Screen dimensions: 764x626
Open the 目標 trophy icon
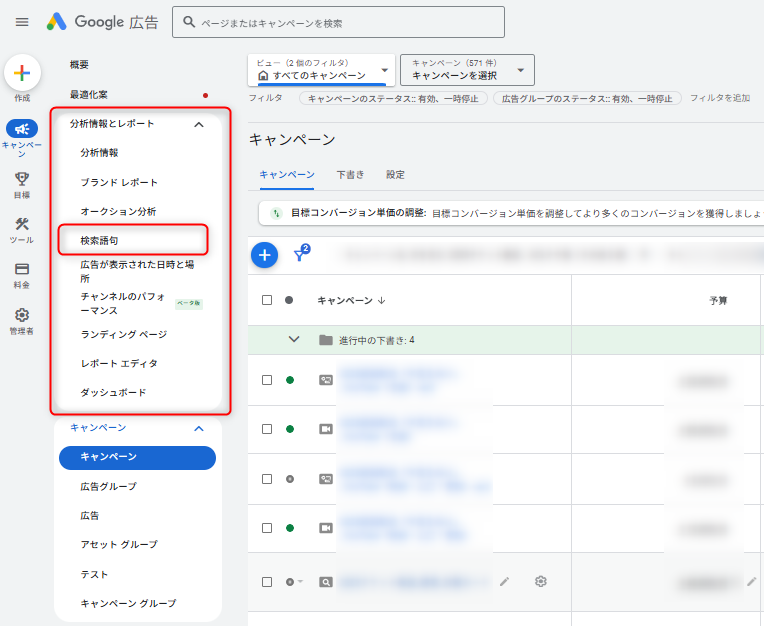point(22,179)
